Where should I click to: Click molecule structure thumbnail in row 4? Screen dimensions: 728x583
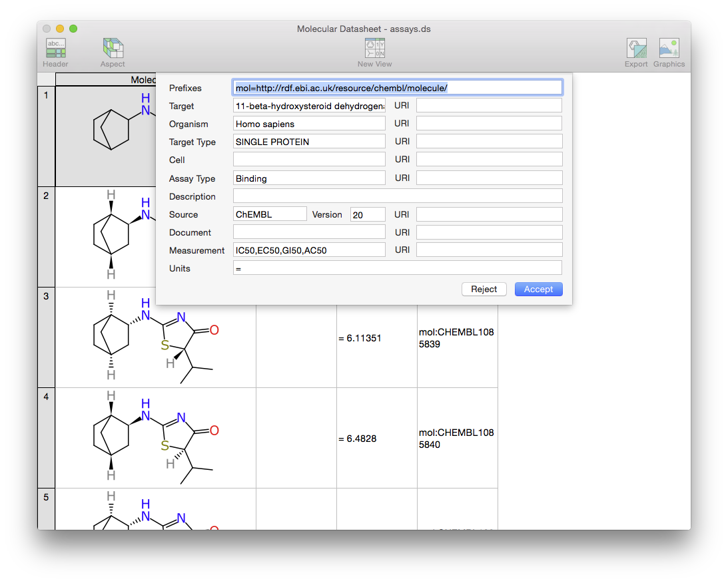[155, 438]
